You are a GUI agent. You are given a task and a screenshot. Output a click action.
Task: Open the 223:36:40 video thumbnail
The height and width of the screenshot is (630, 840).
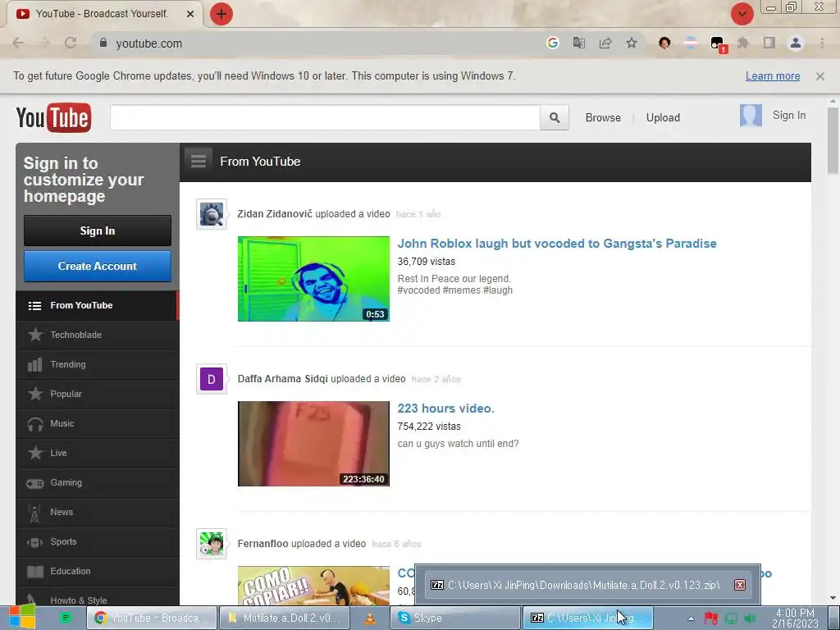click(x=313, y=444)
